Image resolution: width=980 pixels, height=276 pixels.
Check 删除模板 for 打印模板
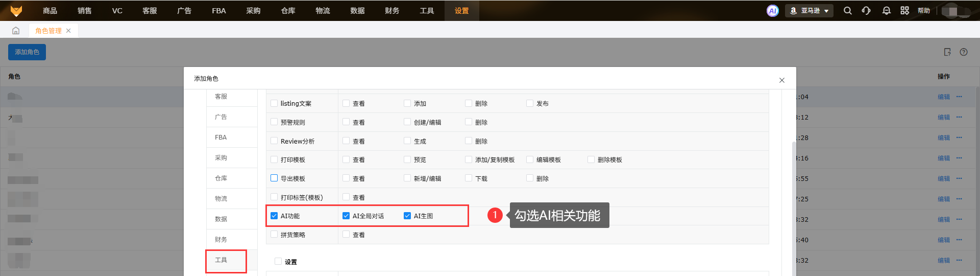tap(591, 159)
